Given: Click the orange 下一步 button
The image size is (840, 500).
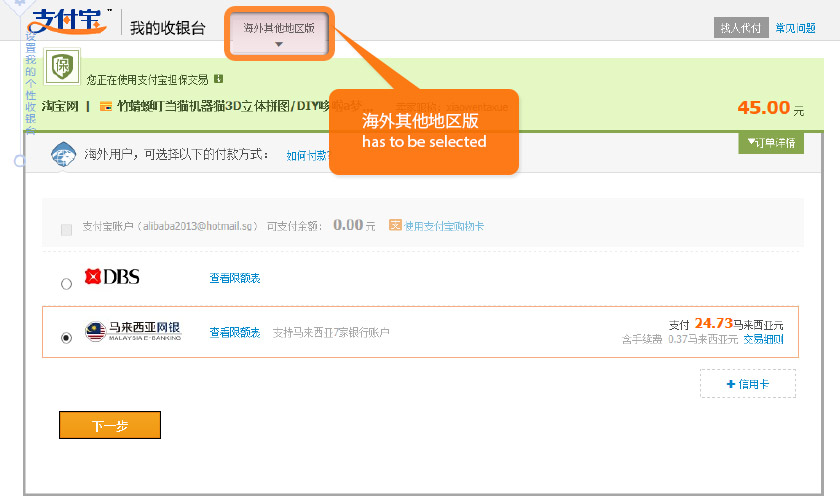Looking at the screenshot, I should pyautogui.click(x=110, y=425).
